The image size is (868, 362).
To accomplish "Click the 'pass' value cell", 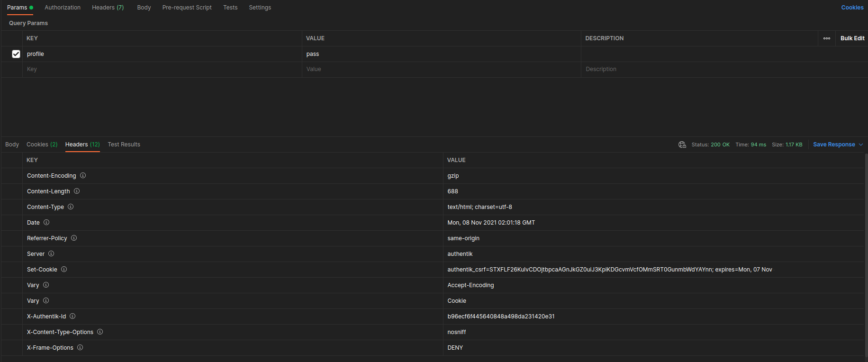I will (442, 54).
